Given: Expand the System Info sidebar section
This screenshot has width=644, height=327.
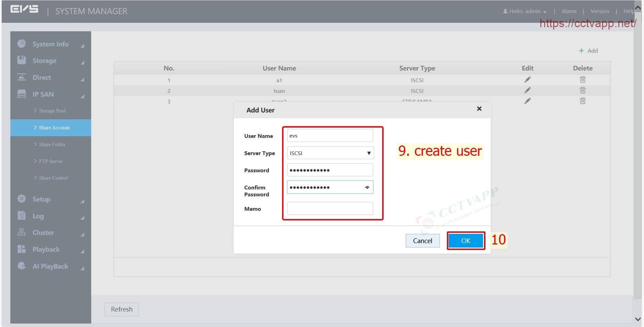Looking at the screenshot, I should click(51, 44).
